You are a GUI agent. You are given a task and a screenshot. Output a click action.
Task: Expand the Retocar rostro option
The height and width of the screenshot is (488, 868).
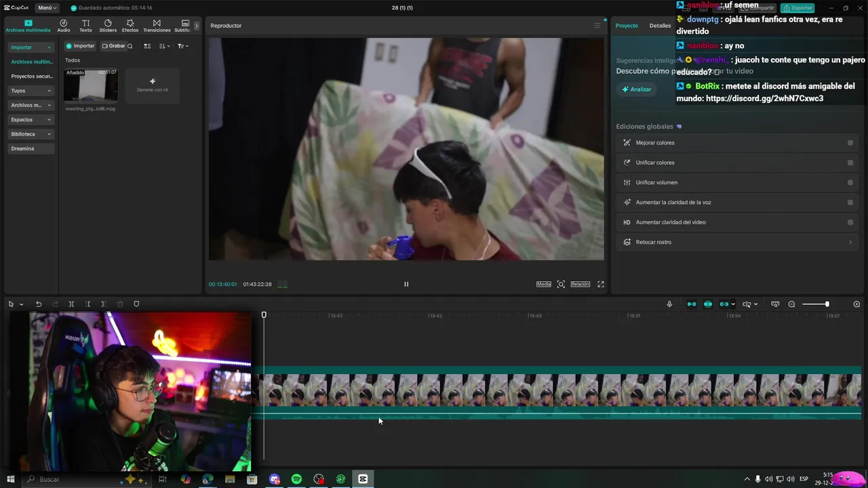coord(850,242)
